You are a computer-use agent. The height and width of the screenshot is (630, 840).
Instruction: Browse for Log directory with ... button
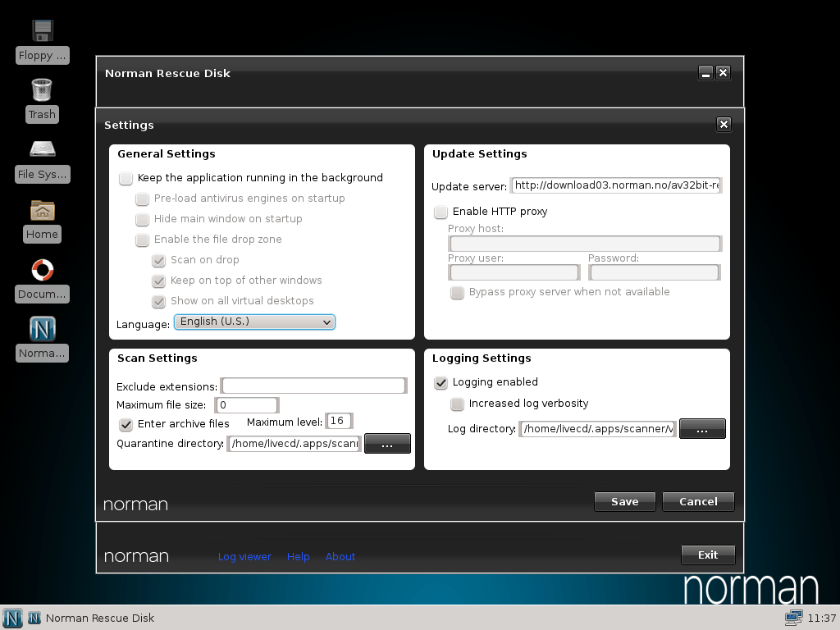coord(702,428)
